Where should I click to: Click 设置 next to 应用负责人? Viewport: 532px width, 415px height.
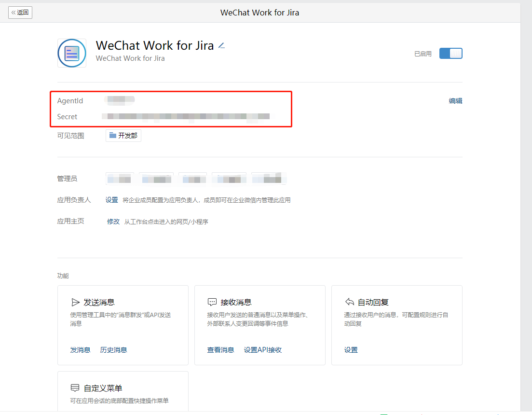(x=112, y=200)
